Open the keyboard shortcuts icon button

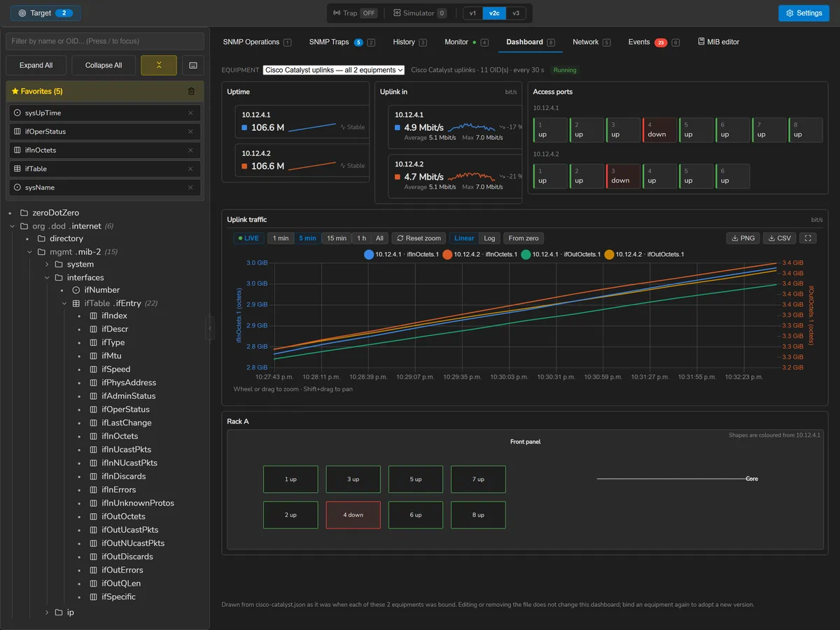tap(192, 65)
